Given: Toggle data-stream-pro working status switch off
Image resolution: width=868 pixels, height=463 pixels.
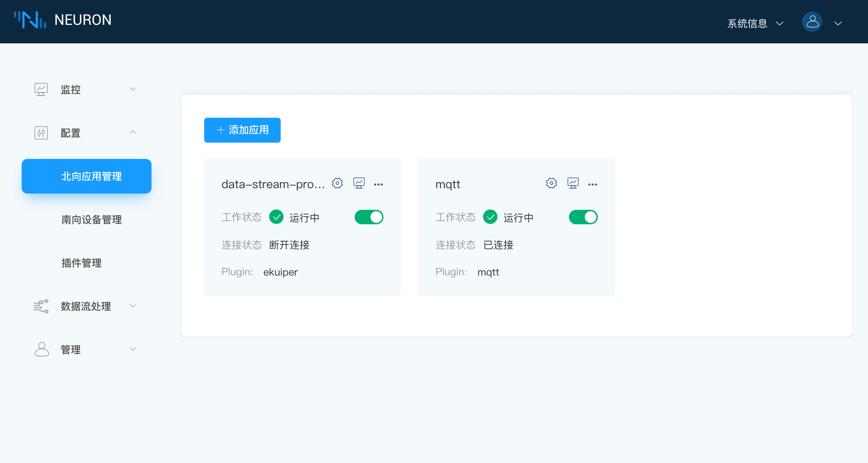Looking at the screenshot, I should pyautogui.click(x=369, y=217).
